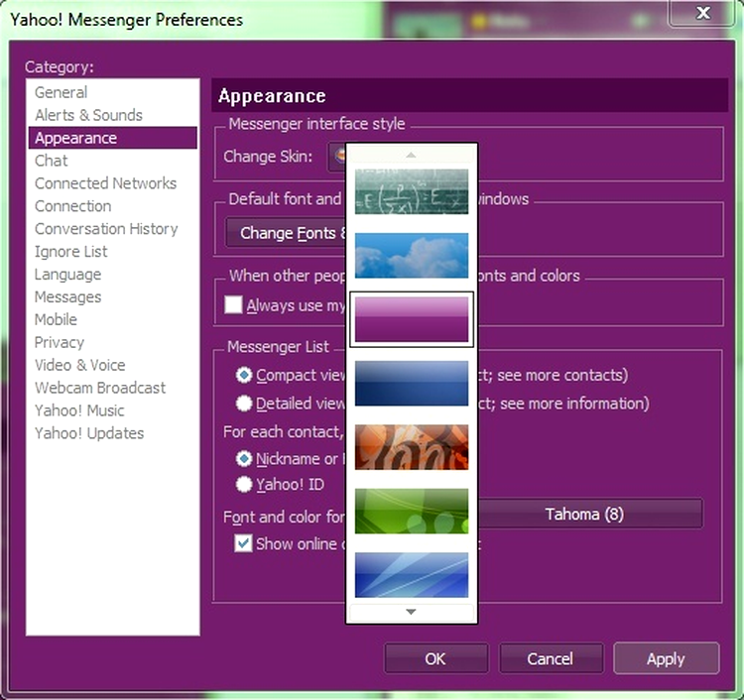The height and width of the screenshot is (700, 744).
Task: Open Video & Voice category
Action: tap(113, 365)
